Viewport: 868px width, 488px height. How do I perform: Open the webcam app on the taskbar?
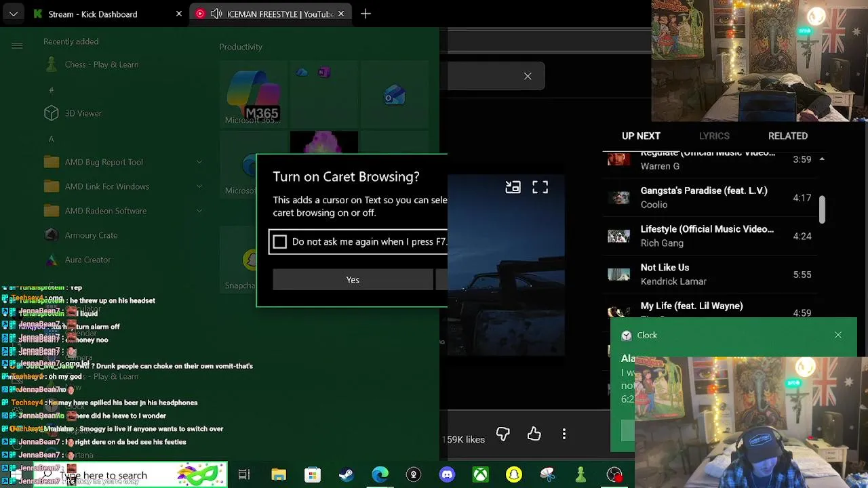pyautogui.click(x=413, y=474)
